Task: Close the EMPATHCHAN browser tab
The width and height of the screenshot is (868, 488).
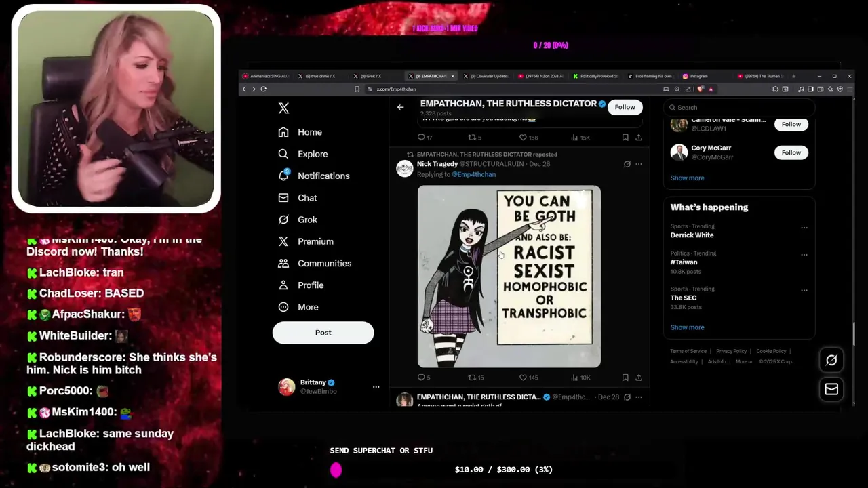Action: click(x=452, y=76)
